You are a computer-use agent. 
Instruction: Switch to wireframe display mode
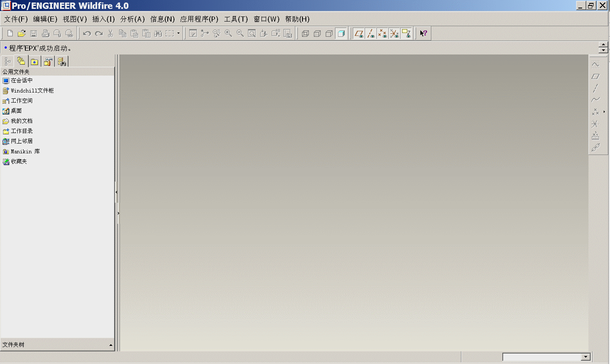click(305, 33)
